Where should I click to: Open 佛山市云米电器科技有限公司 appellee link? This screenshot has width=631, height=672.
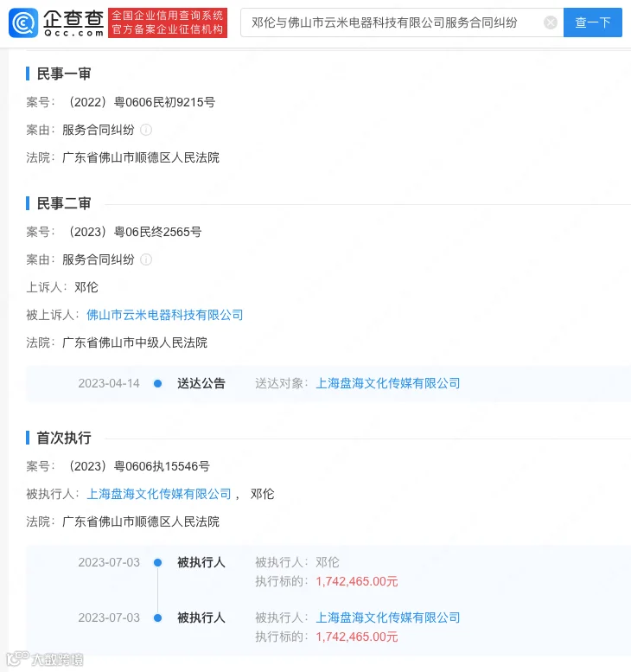coord(165,315)
